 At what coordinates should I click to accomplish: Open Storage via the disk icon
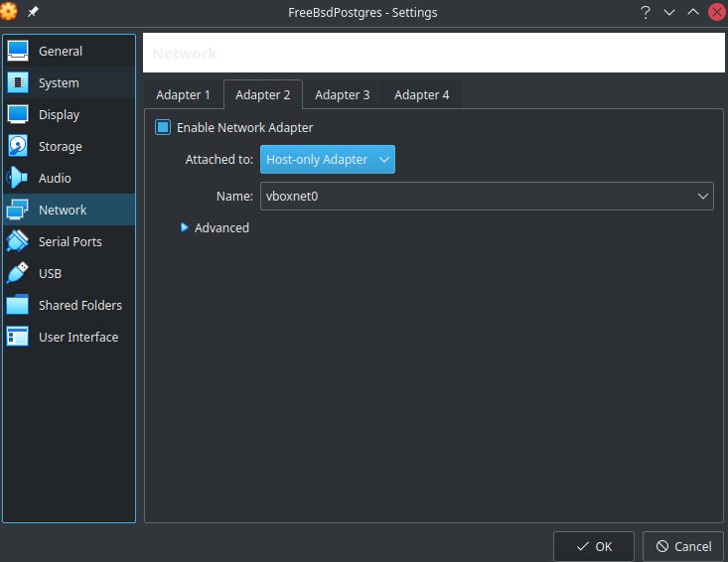click(18, 146)
